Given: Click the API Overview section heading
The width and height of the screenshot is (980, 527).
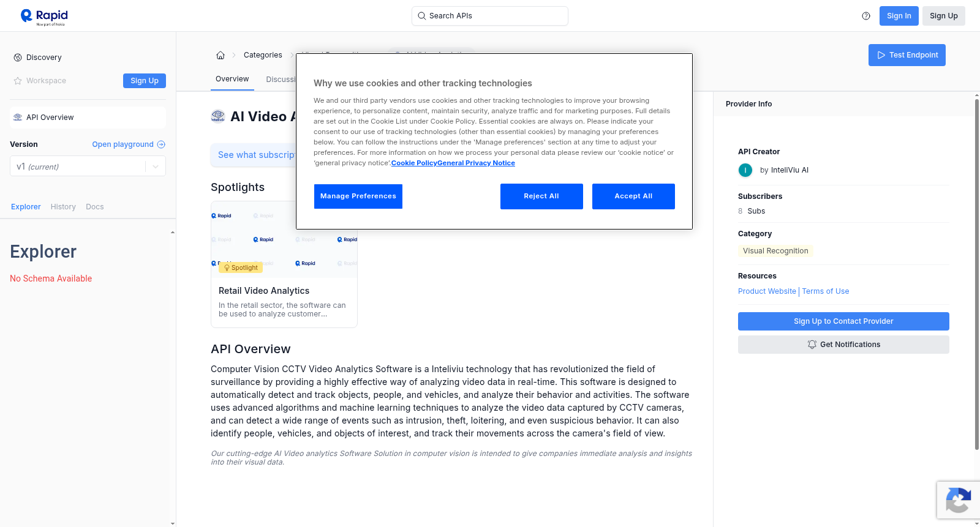Looking at the screenshot, I should (x=251, y=349).
